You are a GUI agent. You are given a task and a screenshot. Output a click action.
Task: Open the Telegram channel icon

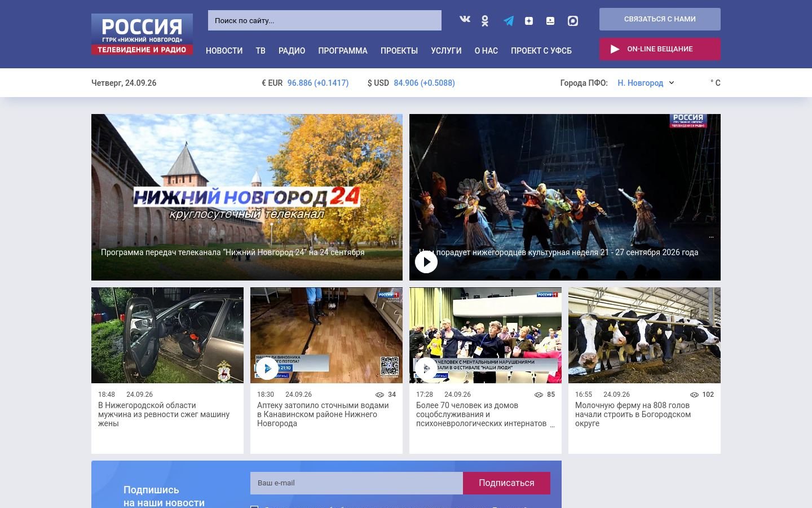[509, 21]
